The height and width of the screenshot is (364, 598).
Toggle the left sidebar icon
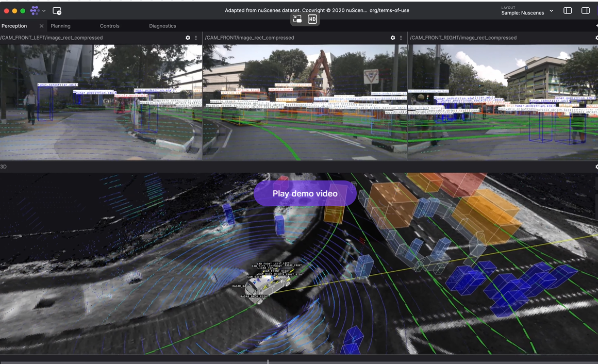568,11
